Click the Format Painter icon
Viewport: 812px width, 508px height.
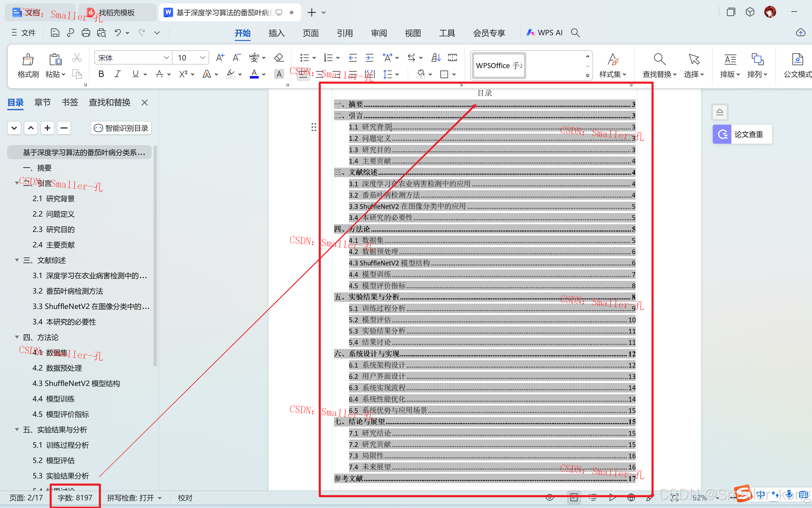click(28, 60)
